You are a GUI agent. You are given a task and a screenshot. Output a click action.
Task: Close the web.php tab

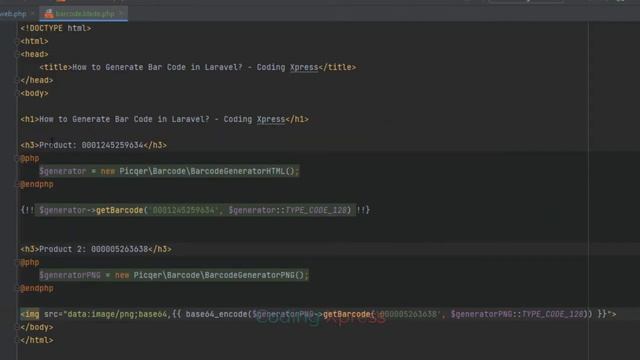33,14
